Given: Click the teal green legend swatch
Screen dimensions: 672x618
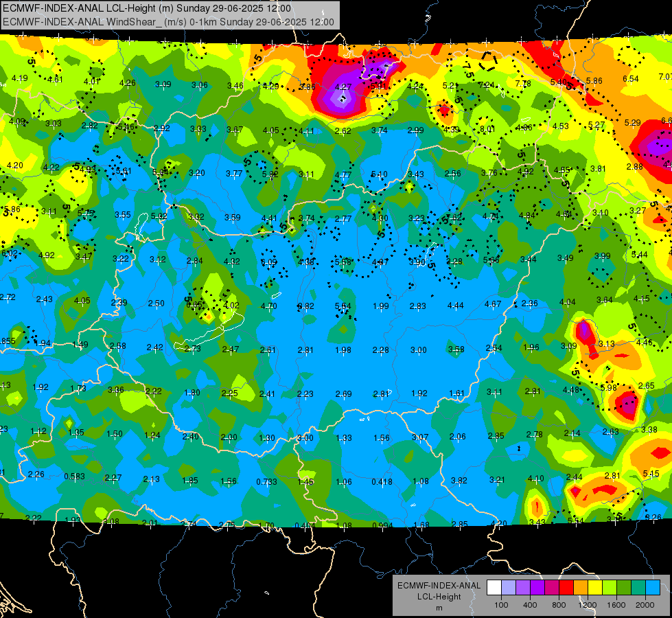Looking at the screenshot, I should pyautogui.click(x=638, y=588).
